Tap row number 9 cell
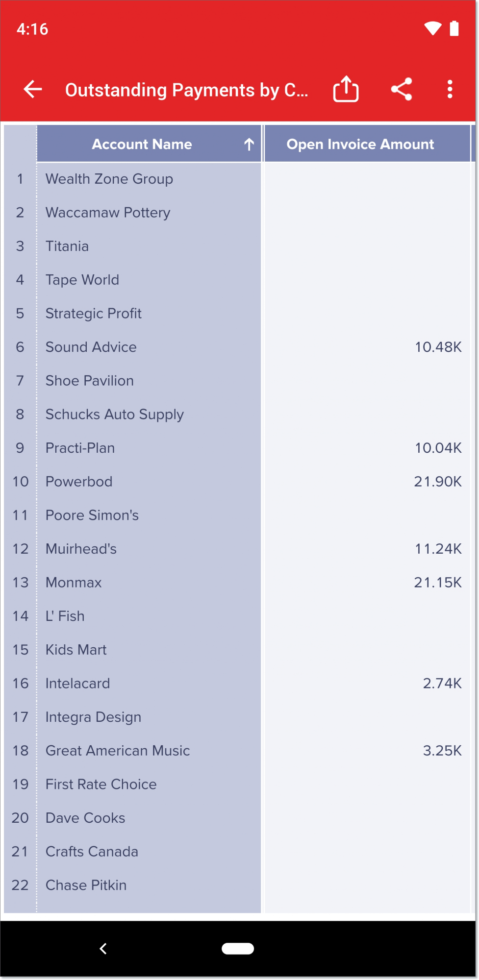 pos(20,448)
